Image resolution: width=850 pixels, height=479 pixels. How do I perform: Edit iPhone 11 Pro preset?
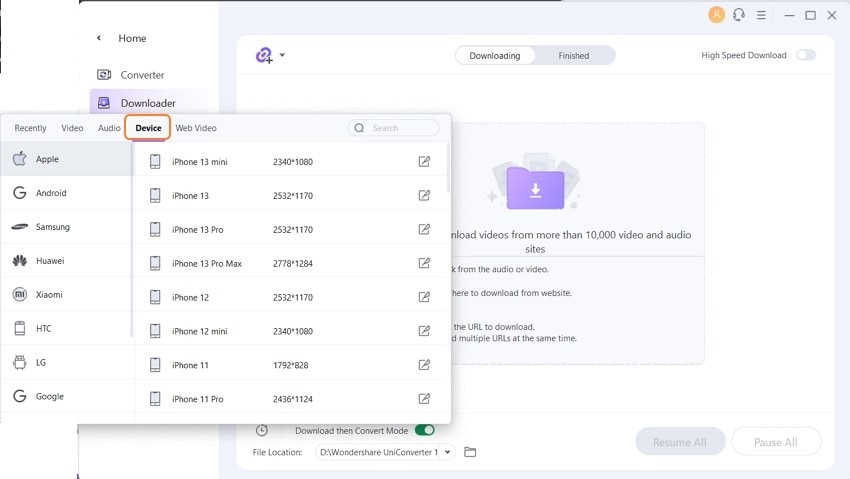point(424,399)
